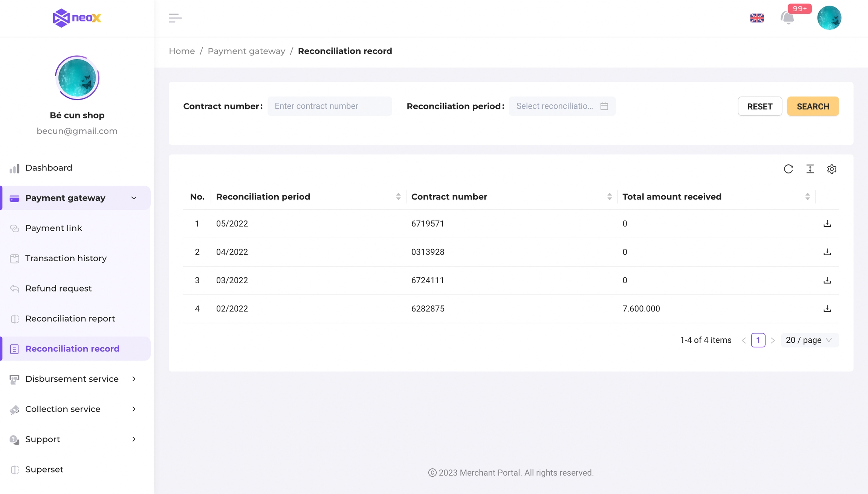The height and width of the screenshot is (494, 868).
Task: Sort by Total amount received column
Action: coord(807,196)
